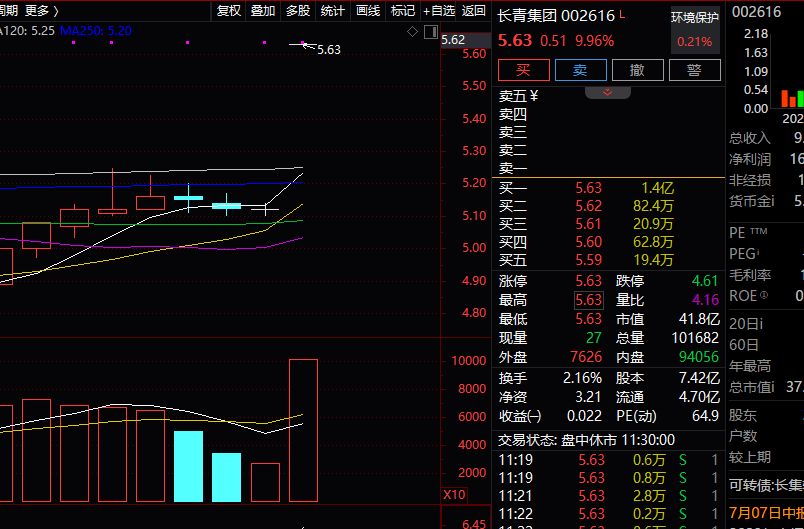Select the 买四 5.60 bid row
Image resolution: width=804 pixels, height=529 pixels.
(608, 242)
